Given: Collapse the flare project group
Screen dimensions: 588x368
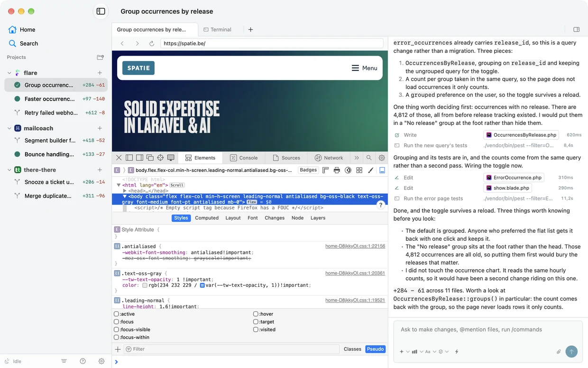Looking at the screenshot, I should [9, 73].
